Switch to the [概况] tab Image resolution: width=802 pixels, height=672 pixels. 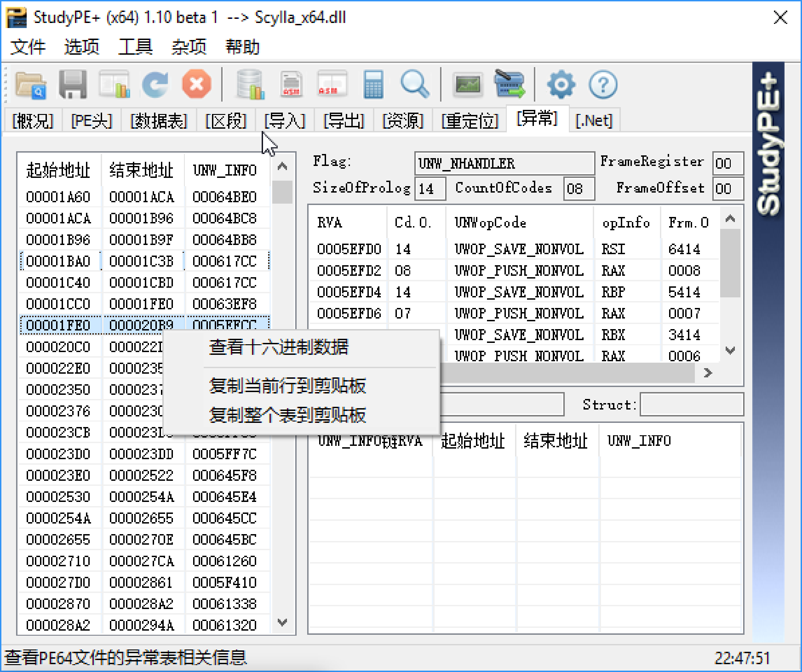33,120
